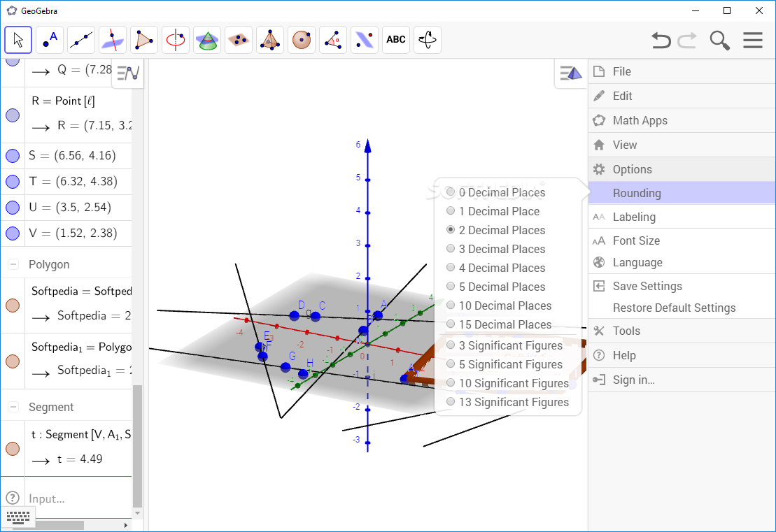776x532 pixels.
Task: Select 1 Decimal Place rounding
Action: (493, 211)
